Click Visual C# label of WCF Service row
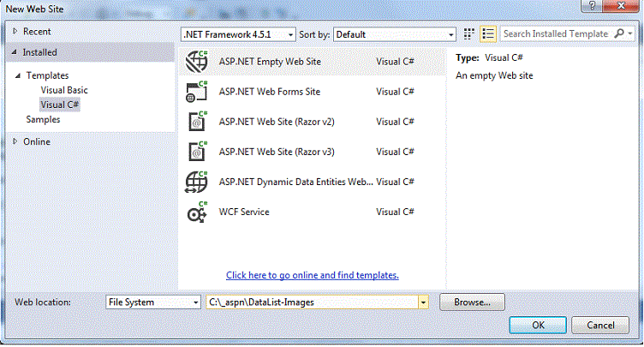Screen dimensions: 644x347 click(x=395, y=212)
